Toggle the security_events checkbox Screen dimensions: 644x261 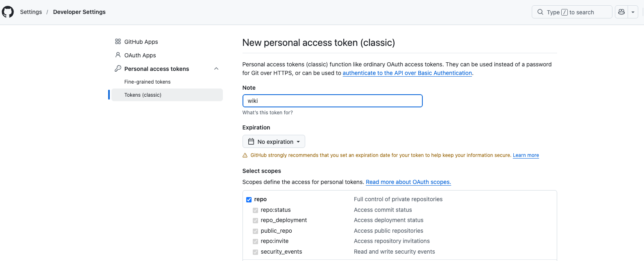click(x=255, y=252)
